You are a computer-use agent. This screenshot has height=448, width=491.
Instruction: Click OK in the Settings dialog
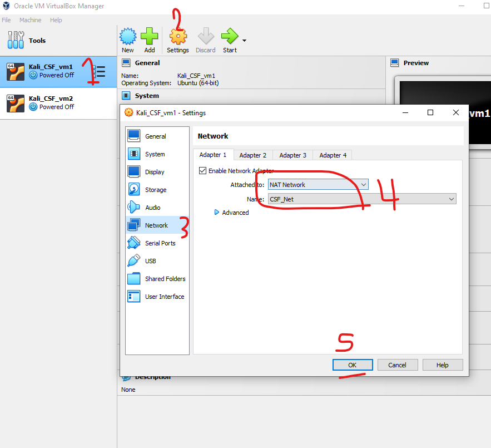tap(353, 365)
